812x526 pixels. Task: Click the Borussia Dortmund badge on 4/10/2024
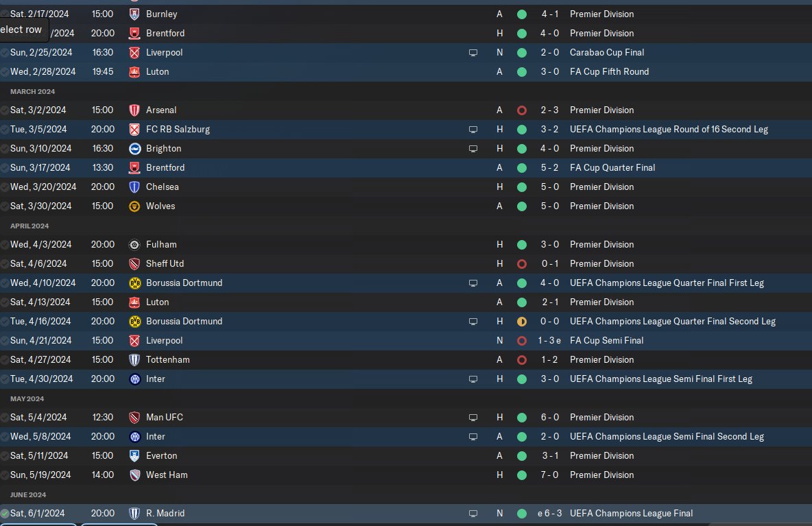pos(134,283)
